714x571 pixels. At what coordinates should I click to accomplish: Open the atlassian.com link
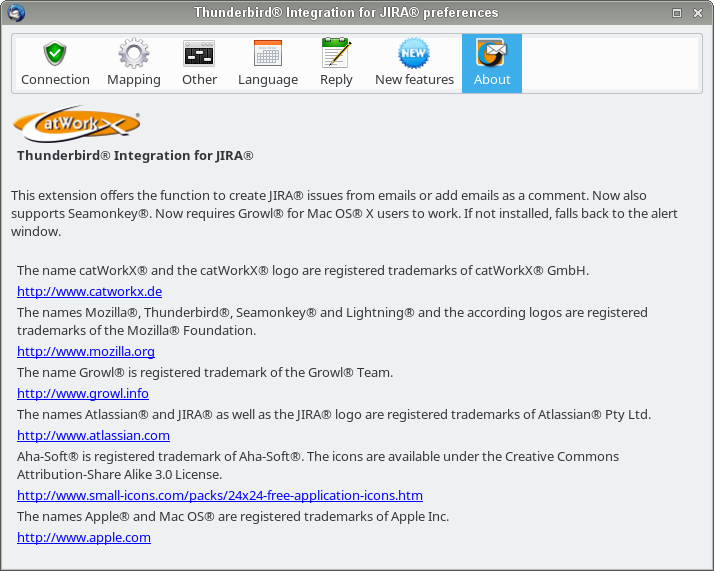[x=93, y=435]
